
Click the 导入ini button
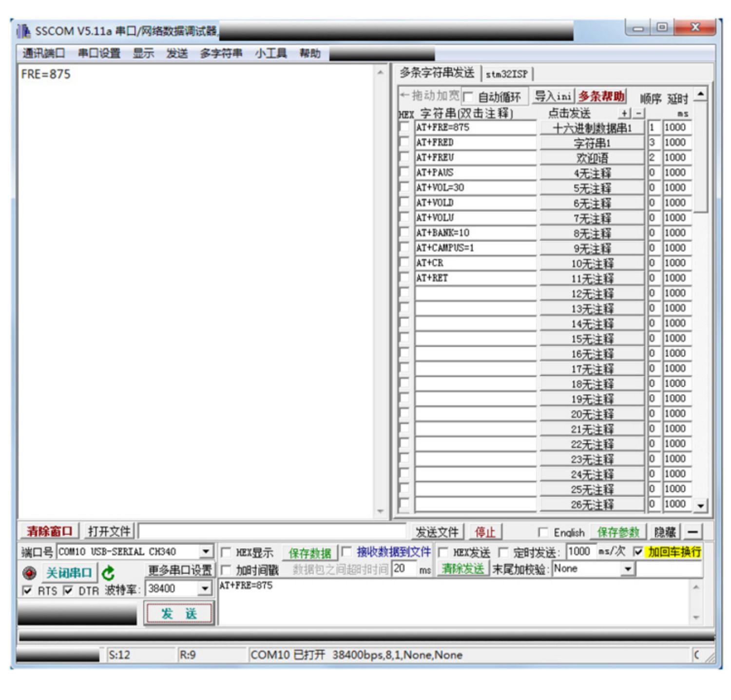coord(553,96)
